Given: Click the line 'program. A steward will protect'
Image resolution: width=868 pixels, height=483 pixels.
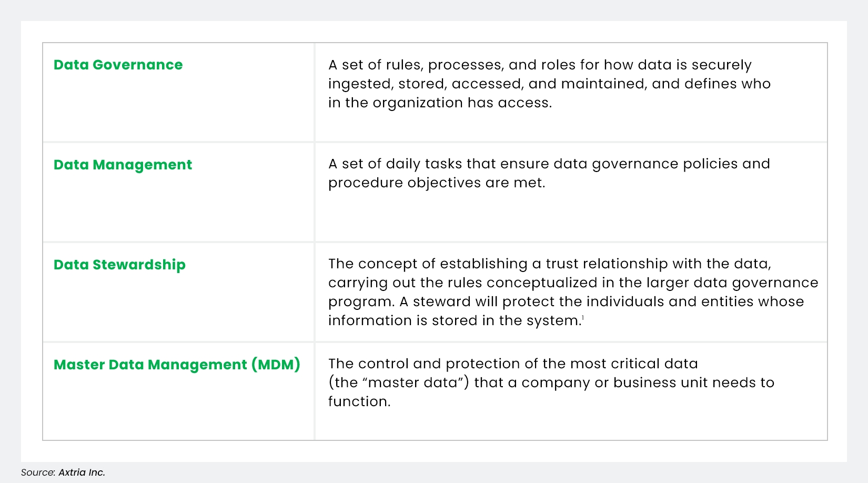Looking at the screenshot, I should (x=566, y=301).
